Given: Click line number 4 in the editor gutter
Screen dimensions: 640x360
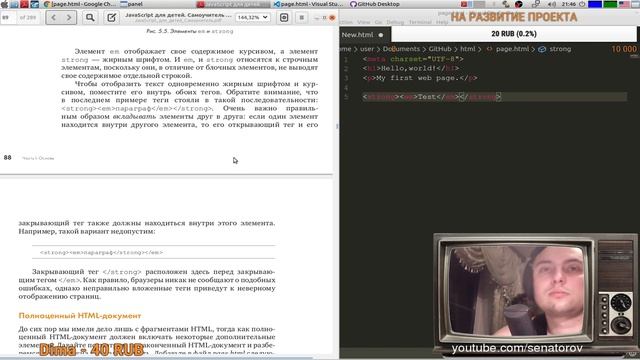Looking at the screenshot, I should point(346,87).
